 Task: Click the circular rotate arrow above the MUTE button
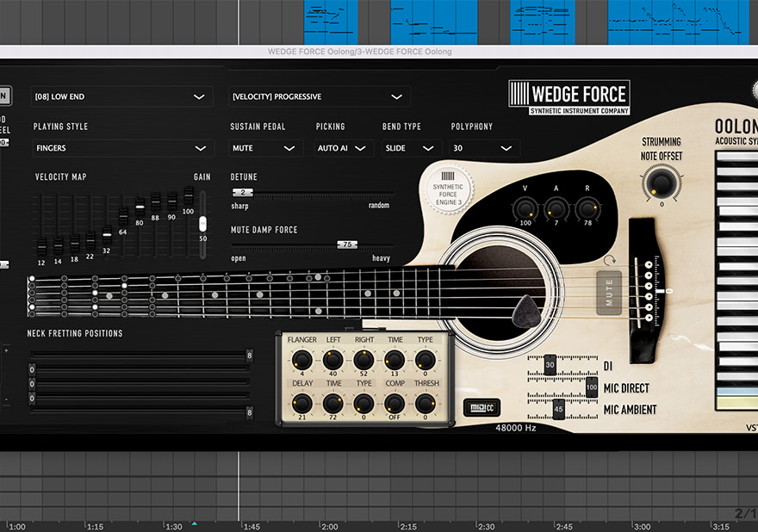(x=609, y=261)
